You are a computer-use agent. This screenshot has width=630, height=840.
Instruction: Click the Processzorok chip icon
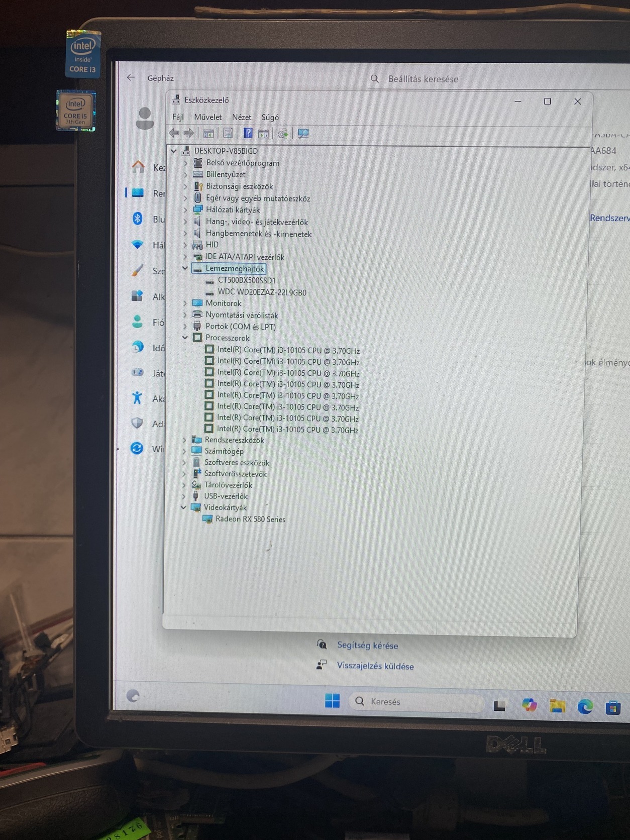click(197, 338)
